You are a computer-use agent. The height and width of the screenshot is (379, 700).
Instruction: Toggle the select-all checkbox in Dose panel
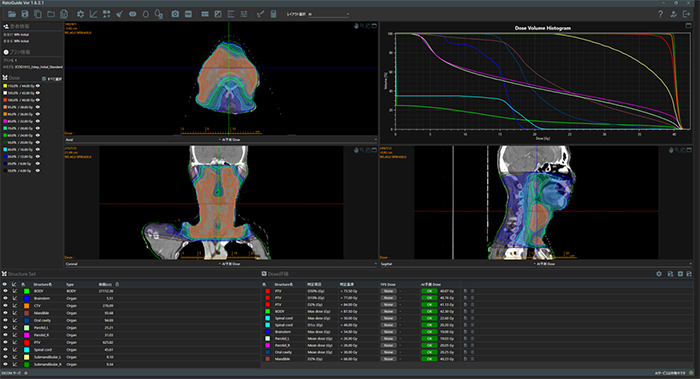click(44, 79)
